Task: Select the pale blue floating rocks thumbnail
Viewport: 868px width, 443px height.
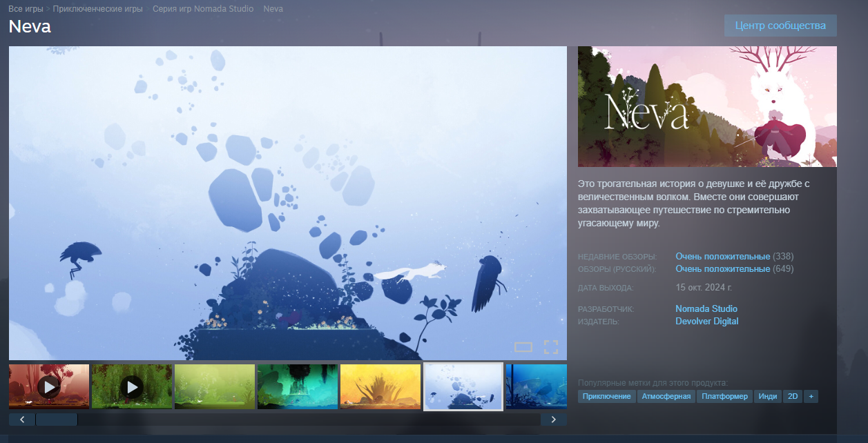Action: 463,386
